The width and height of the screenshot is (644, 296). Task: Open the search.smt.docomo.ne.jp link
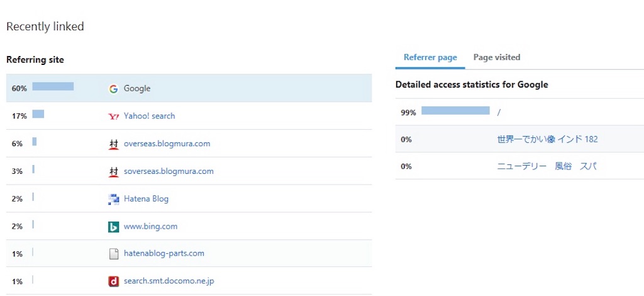click(x=169, y=281)
